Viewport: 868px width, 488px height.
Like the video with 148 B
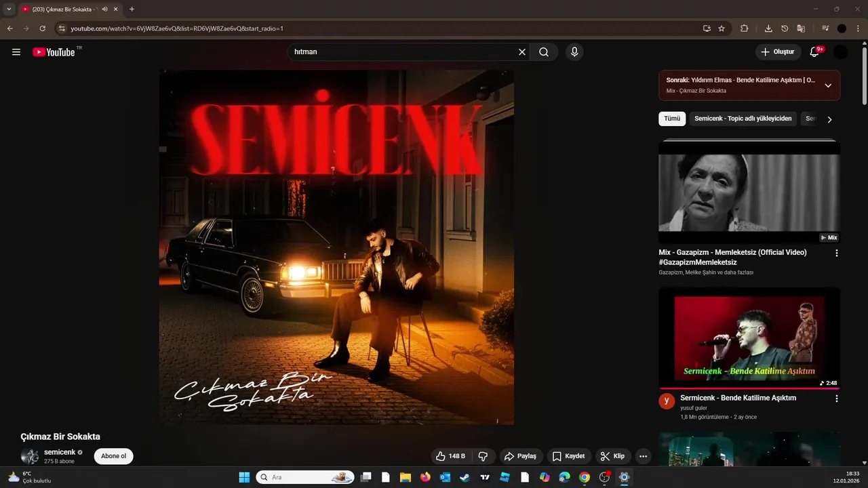[452, 456]
